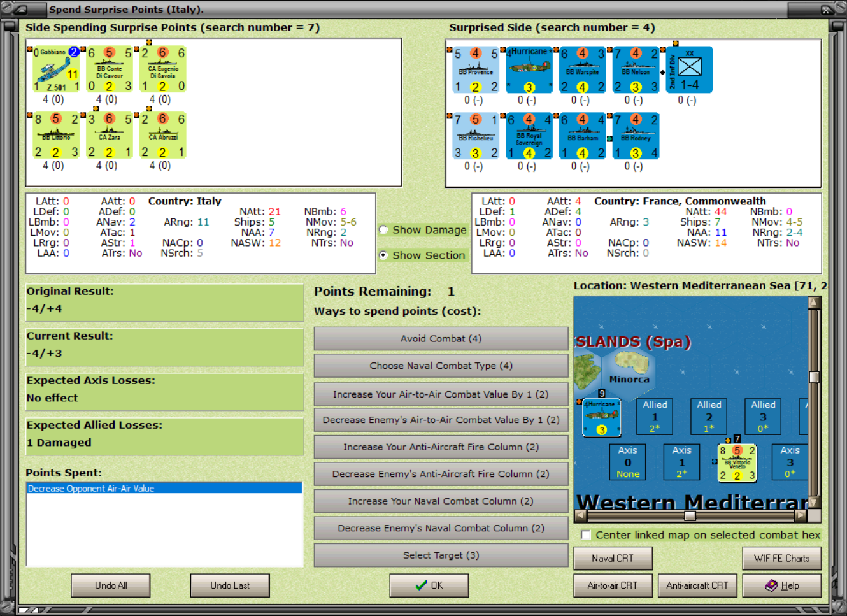Click Expected Allied Losses 1 Damaged text
Image resolution: width=847 pixels, height=616 pixels.
coord(59,443)
